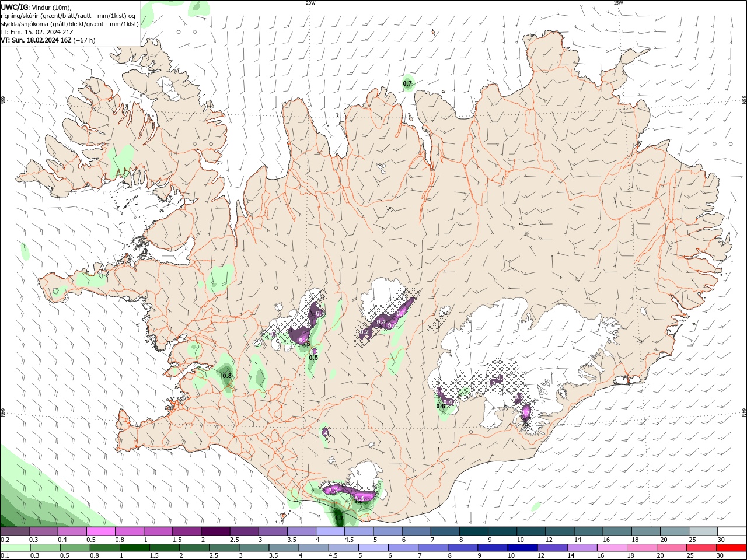Image resolution: width=747 pixels, height=560 pixels.
Task: Click the grey-purple 0.2 swatch starting the upper legend row
Action: click(x=15, y=531)
